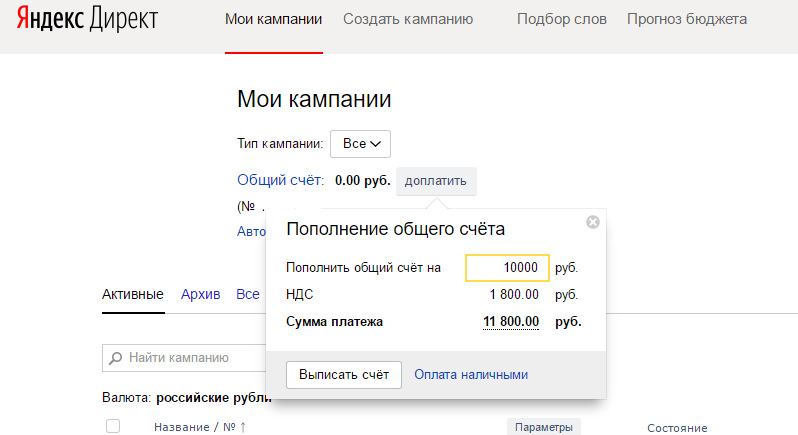Open Прогноз бюджета page
Screen dimensions: 798x435
coord(687,19)
